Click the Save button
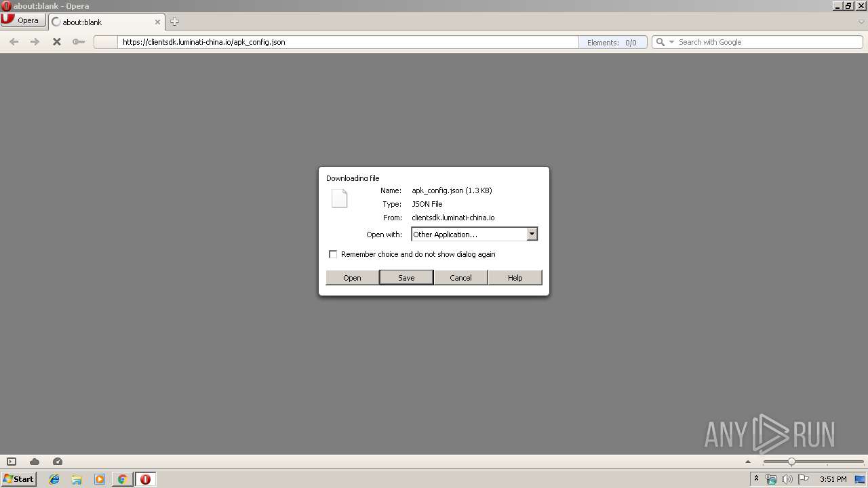868x488 pixels. pos(406,277)
